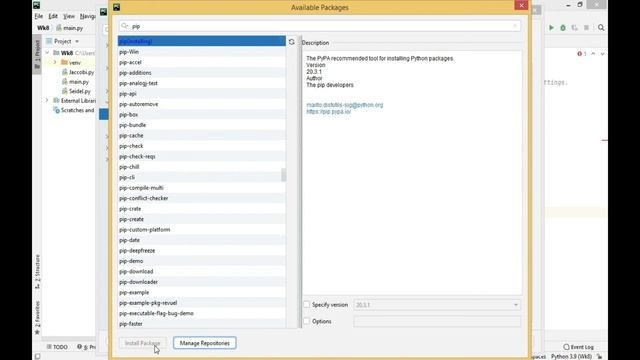640x360 pixels.
Task: Run the program with the green play icon
Action: click(x=551, y=28)
